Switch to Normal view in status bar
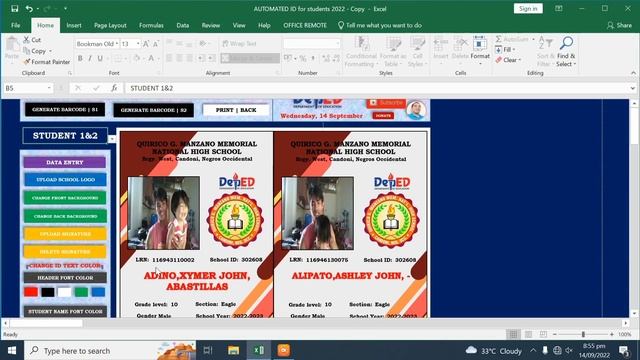The width and height of the screenshot is (640, 360). click(513, 334)
